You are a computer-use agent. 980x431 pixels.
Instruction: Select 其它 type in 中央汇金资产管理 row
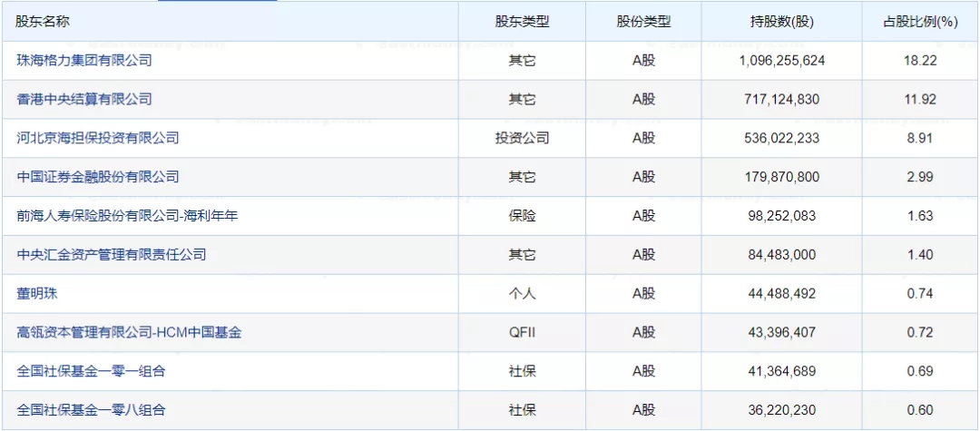522,255
